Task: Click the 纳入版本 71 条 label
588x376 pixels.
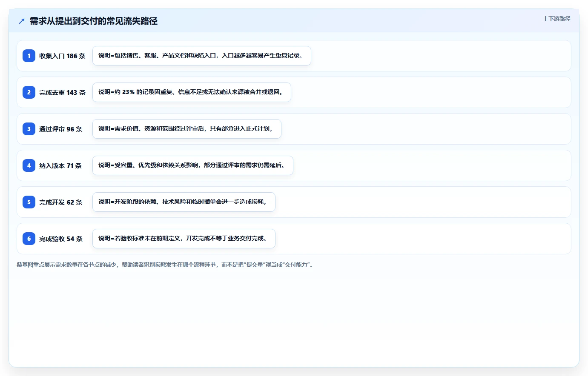Action: coord(60,165)
